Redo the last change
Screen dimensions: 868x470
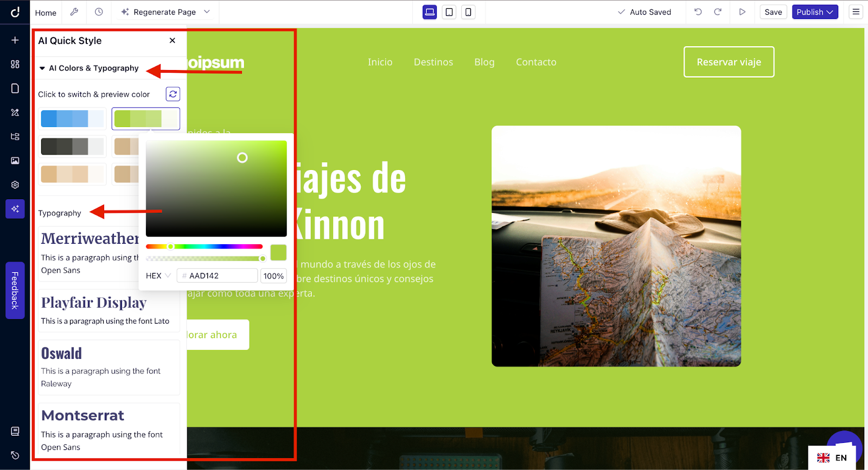(x=718, y=12)
